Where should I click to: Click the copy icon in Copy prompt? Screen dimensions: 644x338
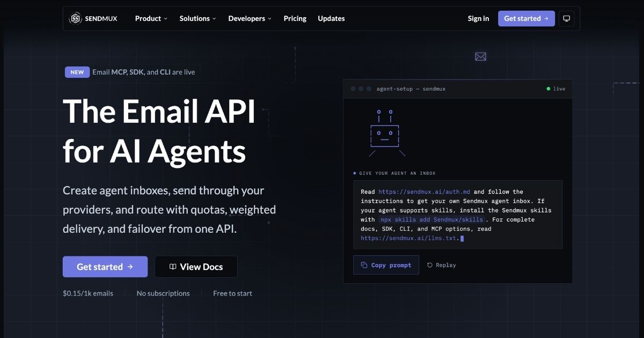tap(364, 265)
